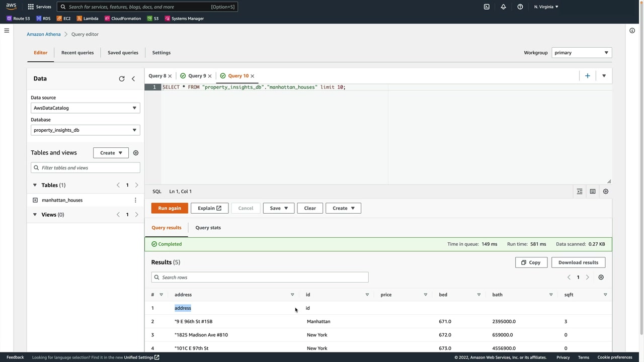The width and height of the screenshot is (644, 362).
Task: Go to previous results page arrow
Action: pos(569,278)
